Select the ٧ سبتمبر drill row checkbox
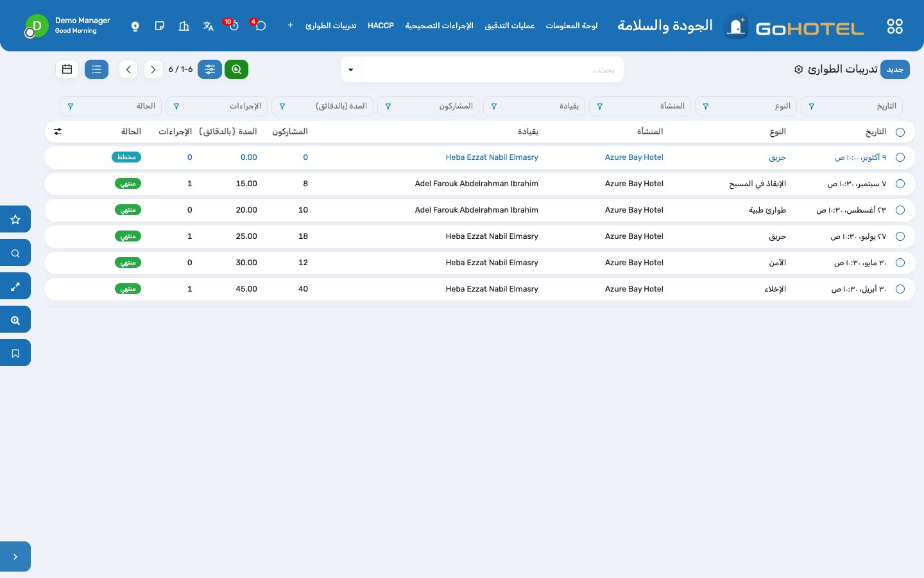The width and height of the screenshot is (924, 578). [900, 184]
